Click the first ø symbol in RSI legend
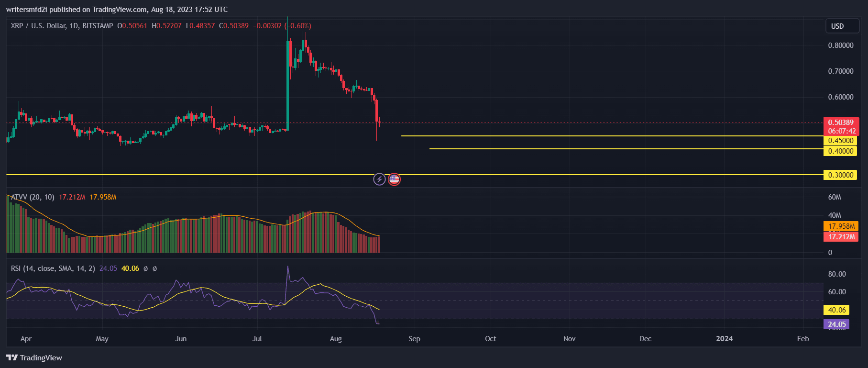 pyautogui.click(x=145, y=268)
